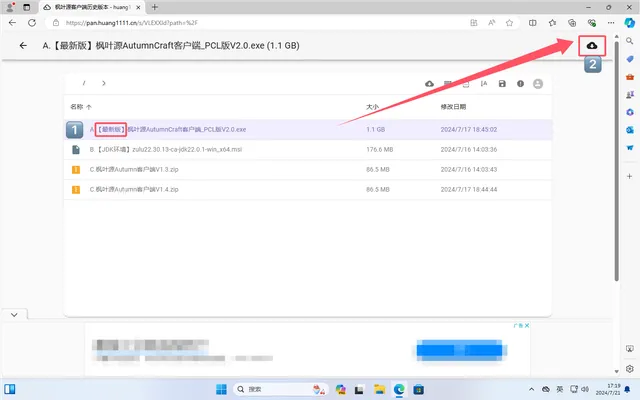Image resolution: width=640 pixels, height=400 pixels.
Task: Select the browser tab 枫叶源客户端历史版本
Action: pos(92,7)
